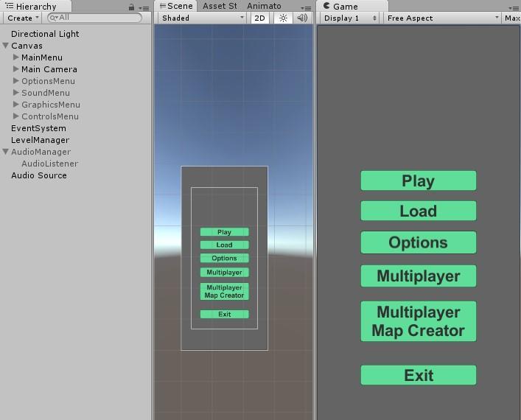
Task: Select AudioManager in the Hierarchy
Action: pos(41,152)
